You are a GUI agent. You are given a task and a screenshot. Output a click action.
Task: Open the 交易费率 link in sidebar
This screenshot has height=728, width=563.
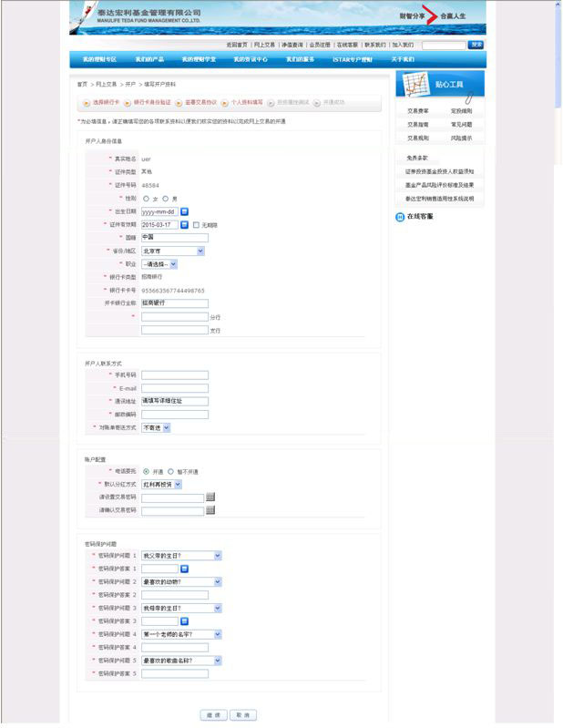(418, 111)
